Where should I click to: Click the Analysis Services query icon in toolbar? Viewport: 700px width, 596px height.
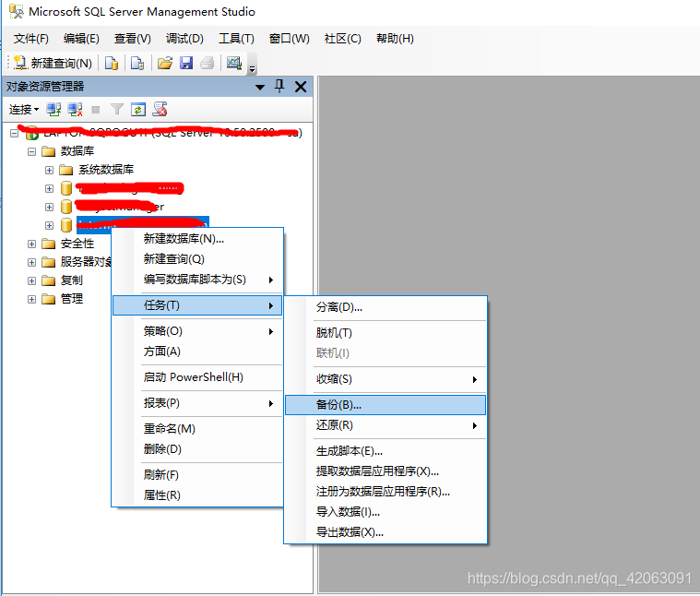pyautogui.click(x=137, y=63)
